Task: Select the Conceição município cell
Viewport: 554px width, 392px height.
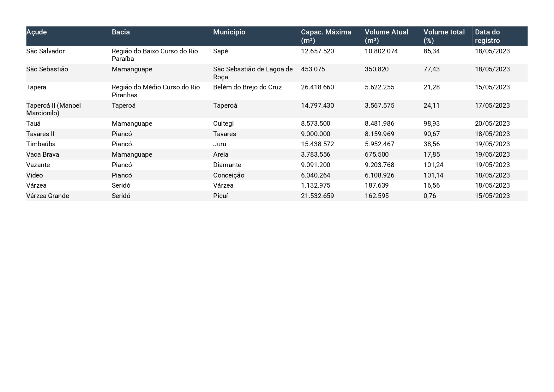Action: pyautogui.click(x=229, y=175)
